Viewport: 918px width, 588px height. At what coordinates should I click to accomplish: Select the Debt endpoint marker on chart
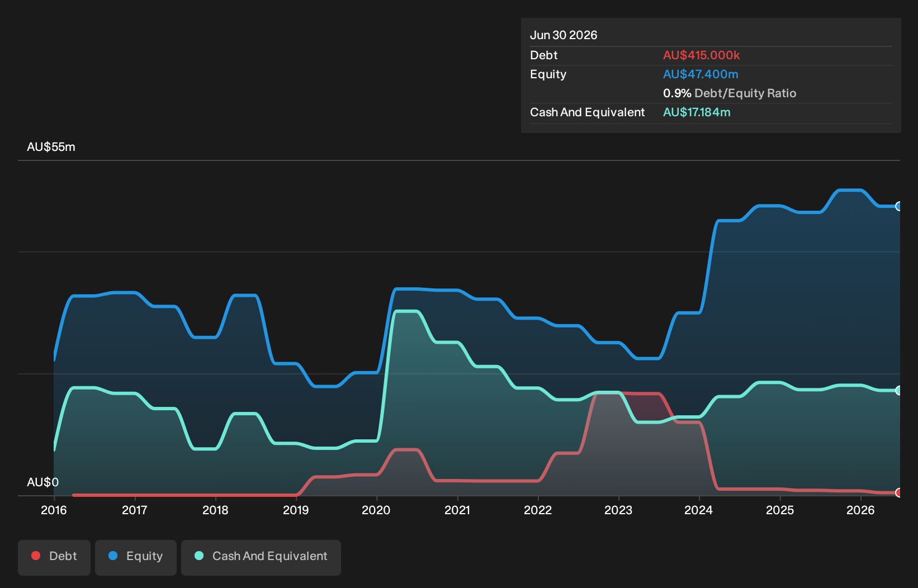coord(899,492)
